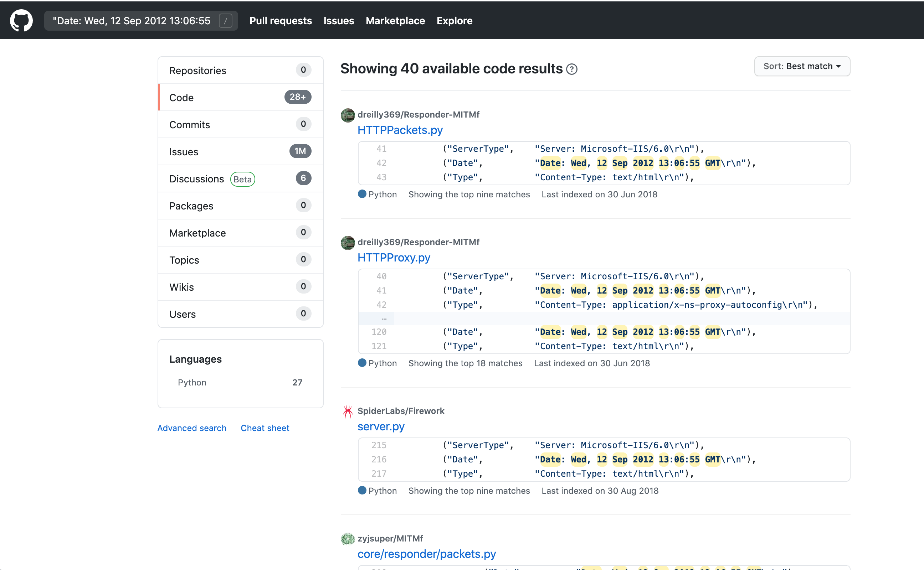Click dreilly369 avatar above HTTPProxy.py
The height and width of the screenshot is (570, 924).
click(347, 242)
